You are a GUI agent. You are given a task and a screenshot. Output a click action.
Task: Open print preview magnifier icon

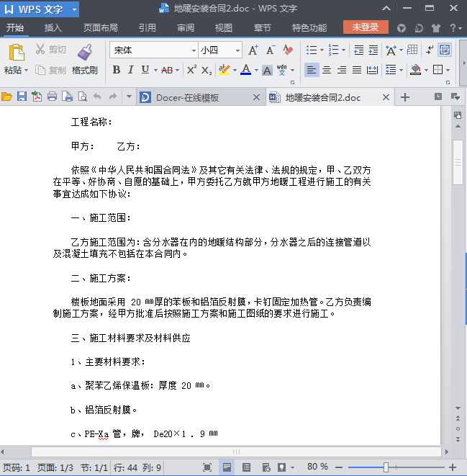83,96
